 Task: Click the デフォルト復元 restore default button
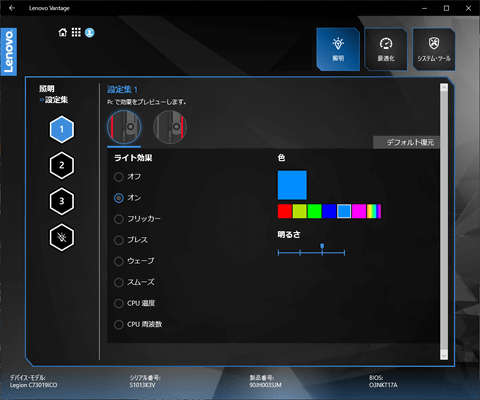point(406,142)
